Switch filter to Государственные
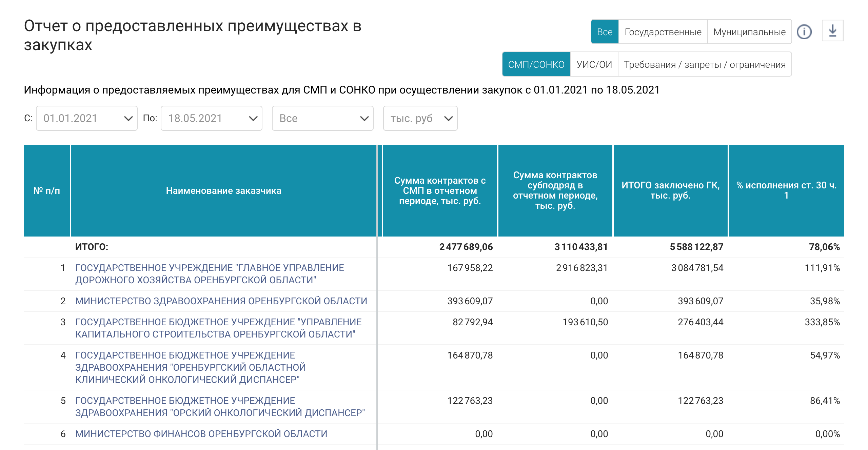The image size is (868, 450). pyautogui.click(x=663, y=32)
